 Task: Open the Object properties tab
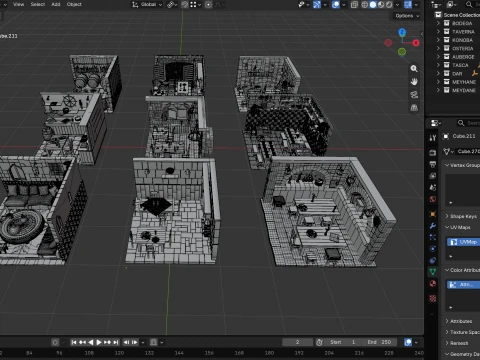point(433,214)
